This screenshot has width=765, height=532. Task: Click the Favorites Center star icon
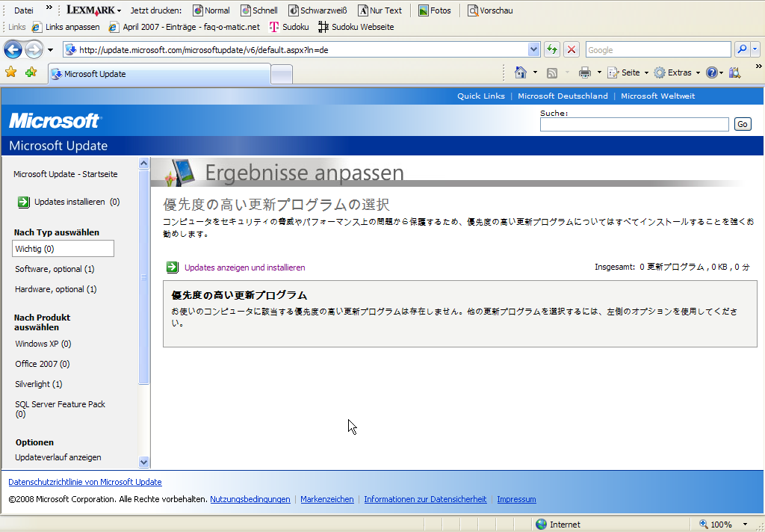click(x=10, y=72)
